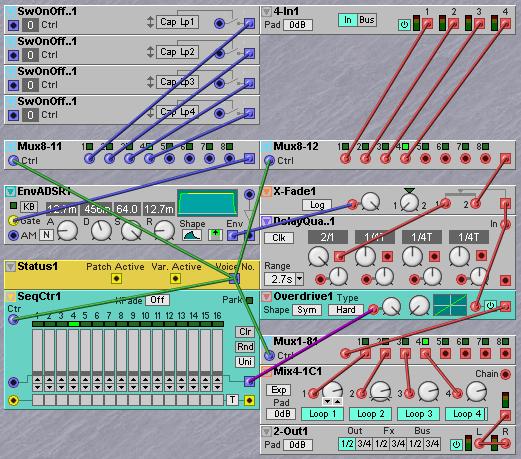Viewport: 521px width, 459px height.
Task: Click the 4-In1 power bypass icon
Action: point(404,24)
